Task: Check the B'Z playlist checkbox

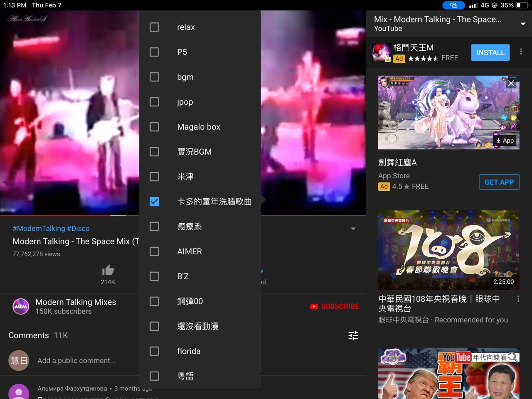Action: click(154, 276)
